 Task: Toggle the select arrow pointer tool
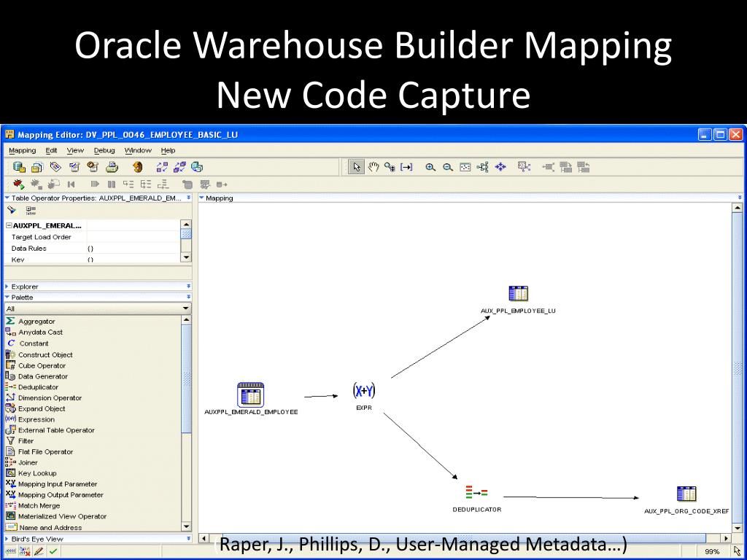tap(357, 167)
